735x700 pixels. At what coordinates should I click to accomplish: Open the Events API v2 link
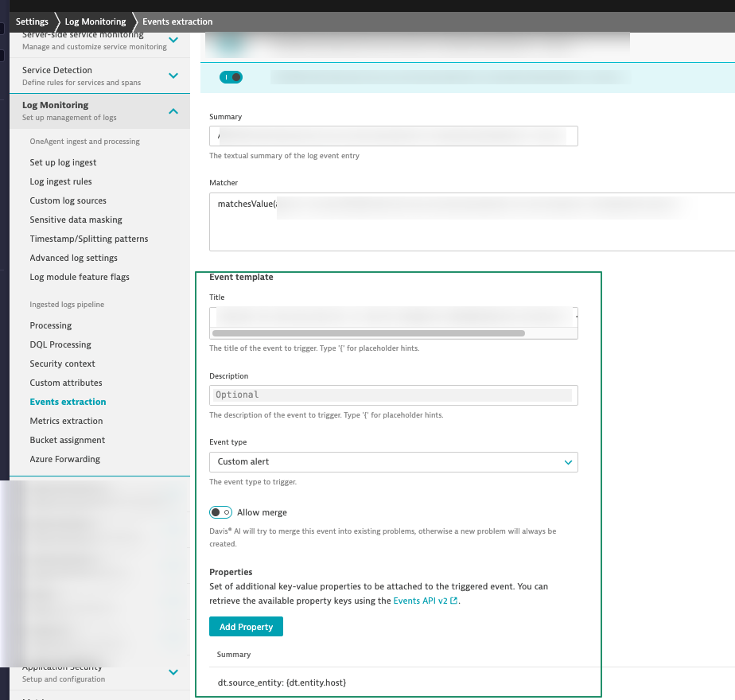click(420, 601)
